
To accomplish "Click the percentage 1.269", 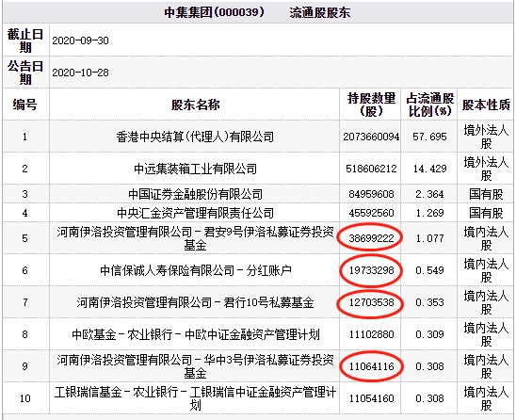I will pos(429,213).
